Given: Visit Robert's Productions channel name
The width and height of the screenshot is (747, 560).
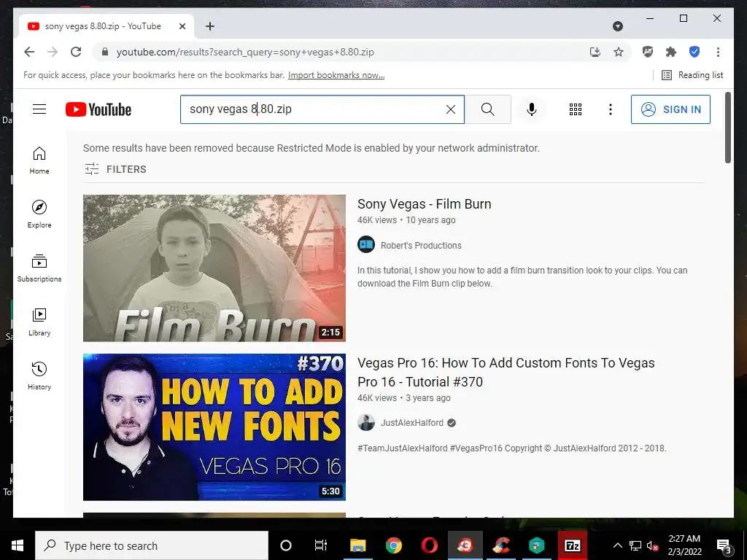Looking at the screenshot, I should pos(421,246).
